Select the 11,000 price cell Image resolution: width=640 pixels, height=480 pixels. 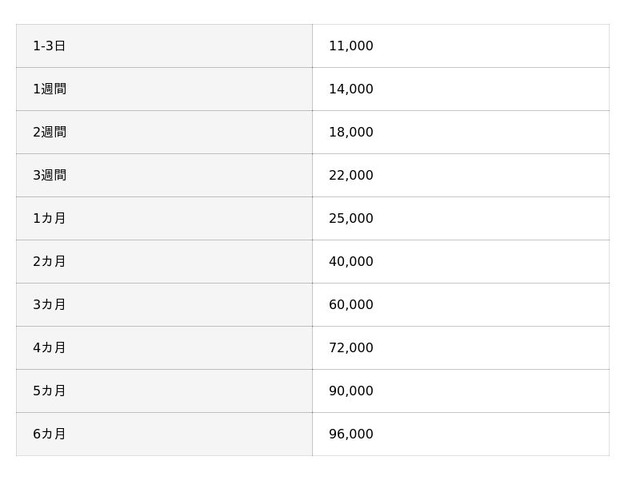[351, 46]
